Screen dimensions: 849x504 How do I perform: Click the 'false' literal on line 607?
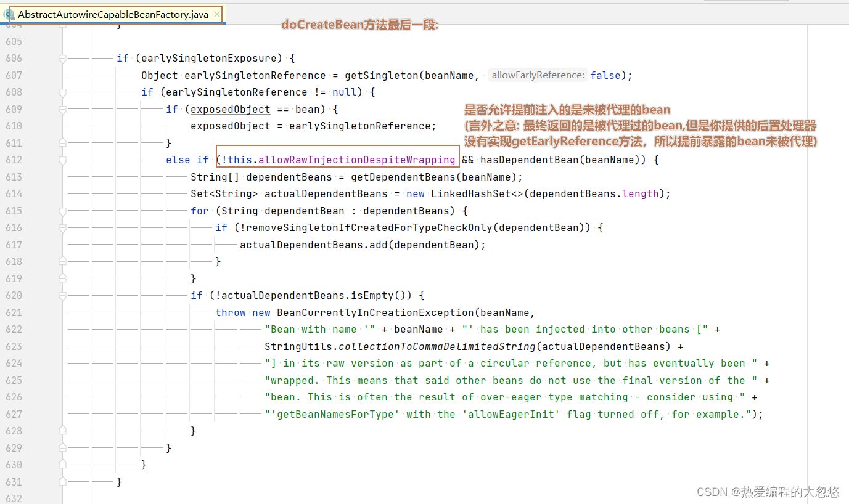tap(605, 75)
